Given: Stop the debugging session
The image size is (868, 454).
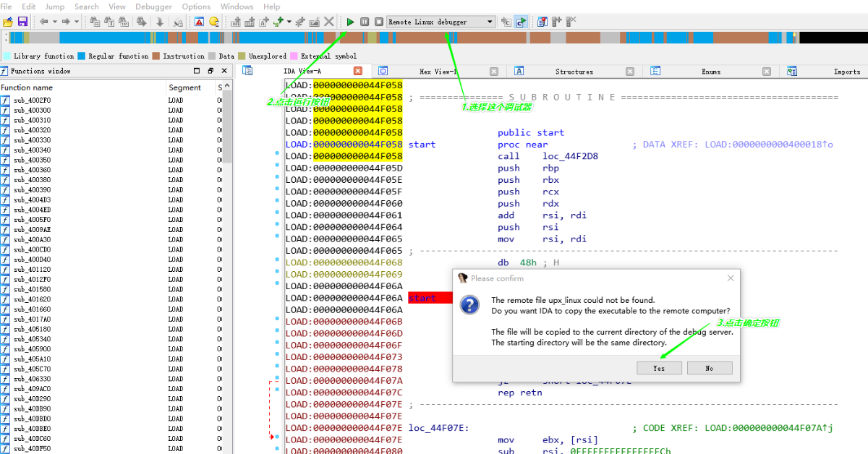Looking at the screenshot, I should 378,22.
